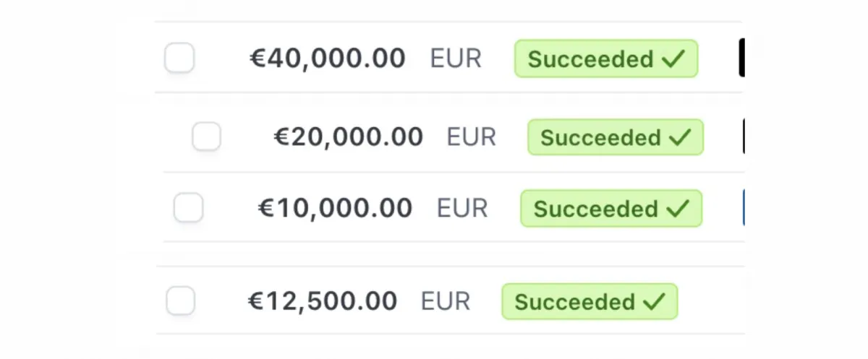Image resolution: width=868 pixels, height=359 pixels.
Task: Tick the checkbox for the €40,000.00 payment
Action: pyautogui.click(x=179, y=58)
